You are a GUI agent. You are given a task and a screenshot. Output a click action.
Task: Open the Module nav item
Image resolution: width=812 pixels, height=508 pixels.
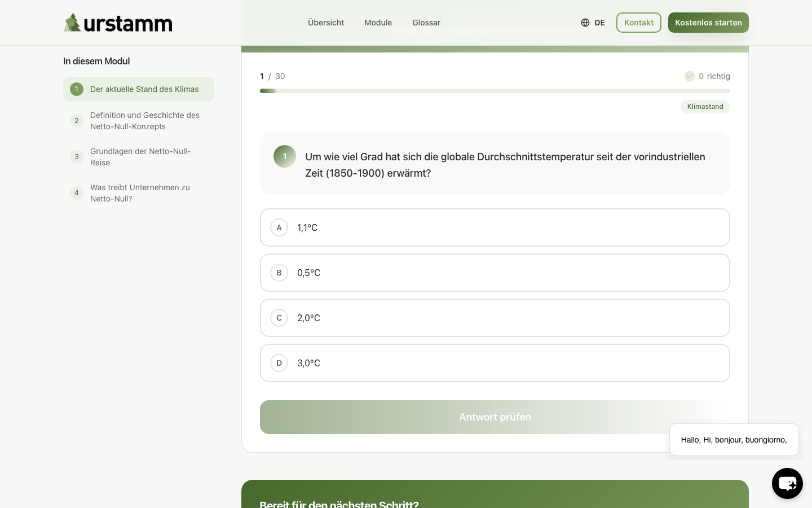[x=378, y=23]
